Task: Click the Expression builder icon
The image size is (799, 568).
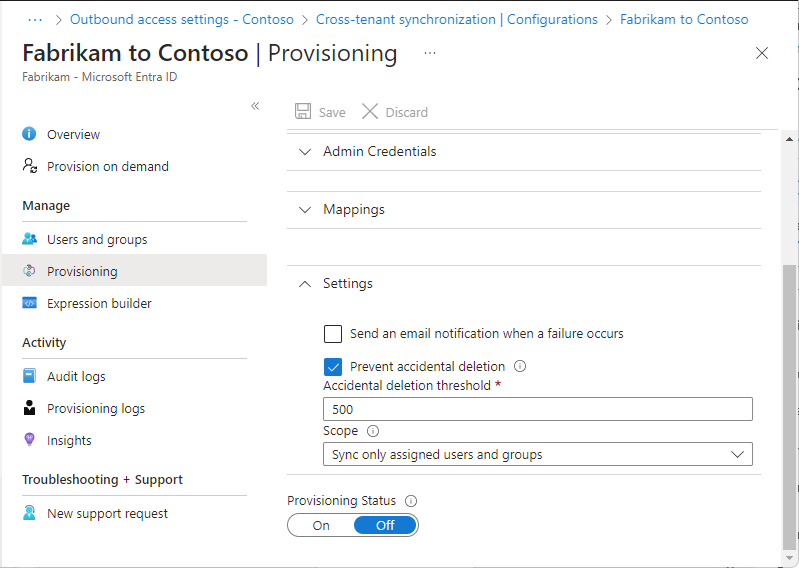Action: 30,303
